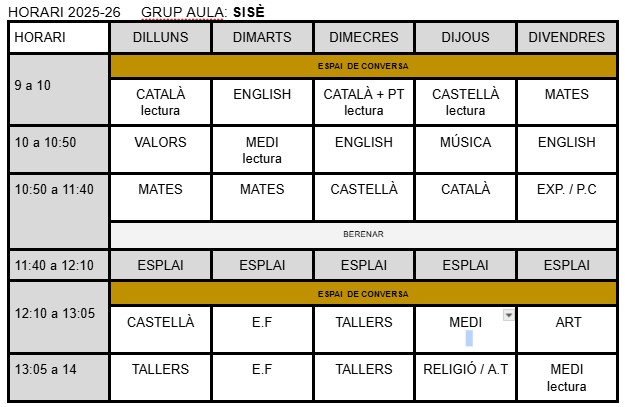
Task: Select the '11:40 a 12:10' time cell
Action: click(x=59, y=265)
